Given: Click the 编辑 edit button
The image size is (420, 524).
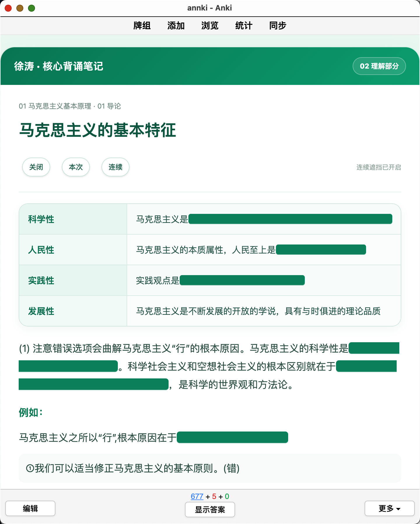Looking at the screenshot, I should pos(30,508).
